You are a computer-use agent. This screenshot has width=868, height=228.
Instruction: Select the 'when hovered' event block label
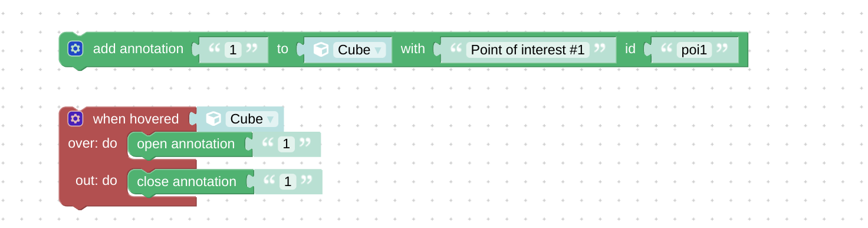pyautogui.click(x=136, y=119)
